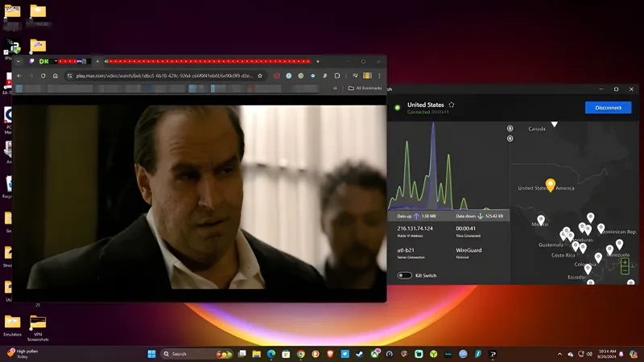Image resolution: width=644 pixels, height=362 pixels.
Task: Toggle the Kill Switch in VPN app
Action: (x=404, y=275)
